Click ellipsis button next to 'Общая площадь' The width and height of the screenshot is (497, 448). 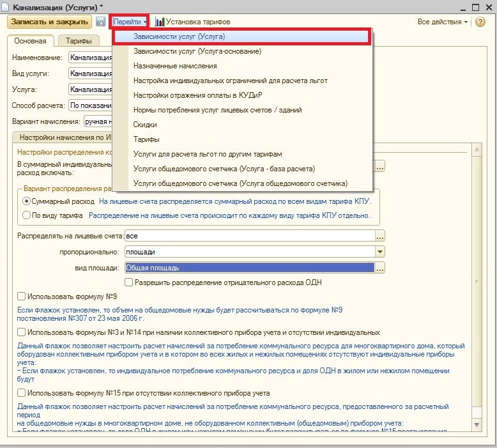[380, 268]
